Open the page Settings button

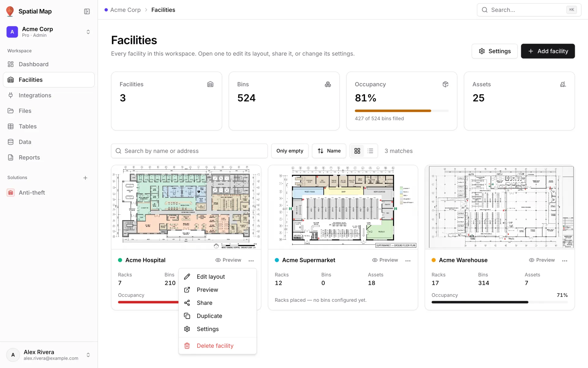coord(494,51)
